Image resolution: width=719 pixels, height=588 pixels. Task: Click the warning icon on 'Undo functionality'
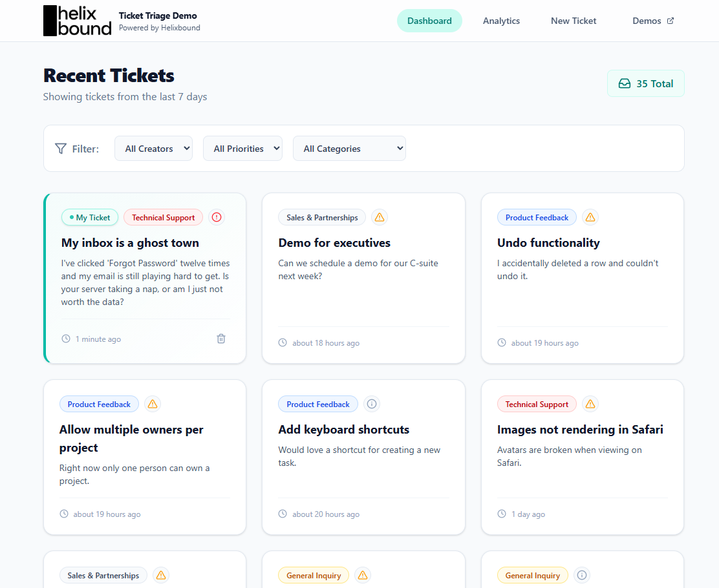(590, 217)
